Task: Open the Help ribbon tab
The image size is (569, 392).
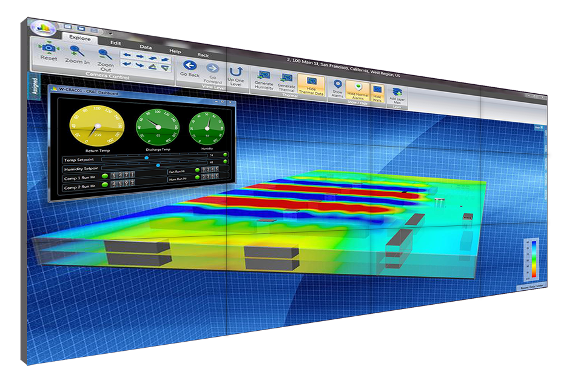Action: pyautogui.click(x=175, y=51)
